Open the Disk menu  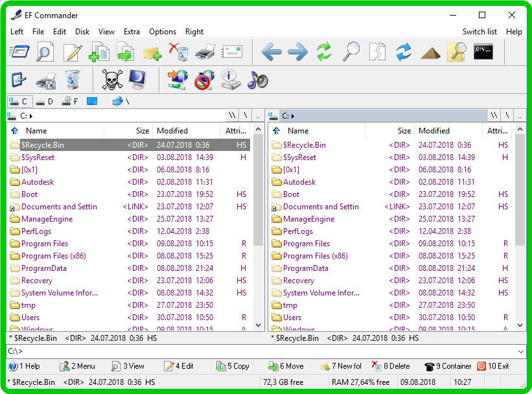(x=82, y=32)
